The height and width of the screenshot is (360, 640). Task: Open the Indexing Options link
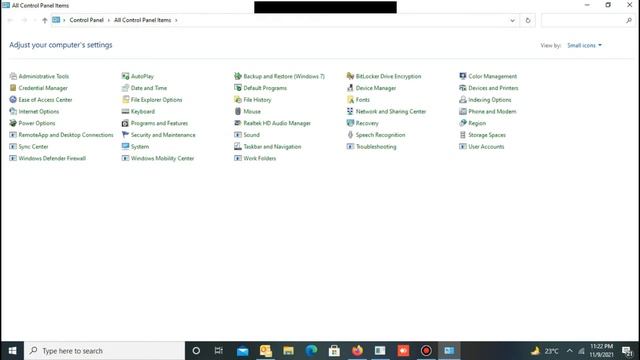coord(490,100)
